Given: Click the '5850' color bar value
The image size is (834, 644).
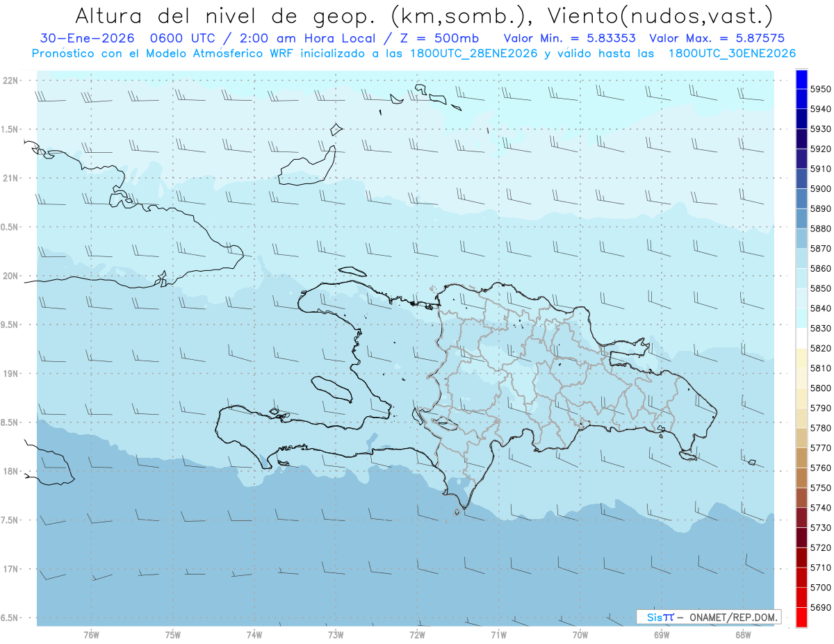Looking at the screenshot, I should [x=820, y=288].
